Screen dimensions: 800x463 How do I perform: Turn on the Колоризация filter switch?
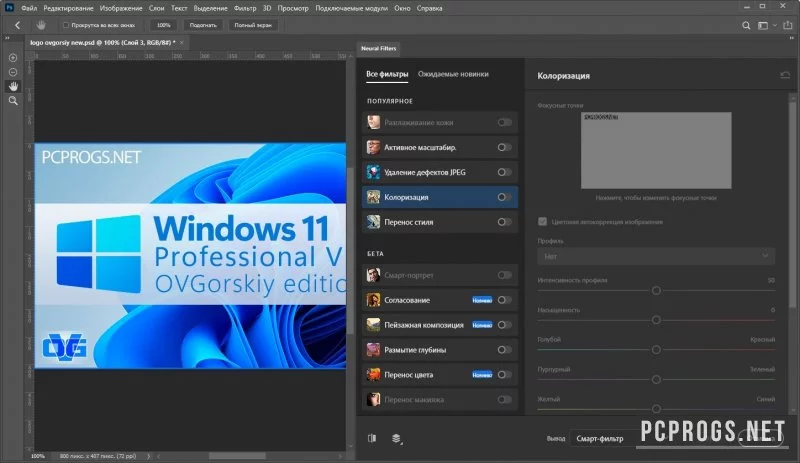point(505,197)
